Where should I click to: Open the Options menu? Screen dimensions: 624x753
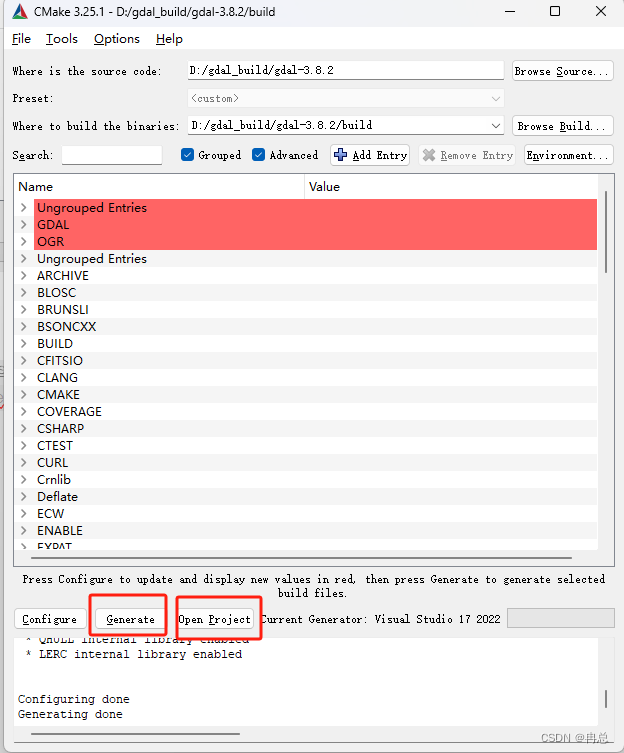(x=117, y=39)
